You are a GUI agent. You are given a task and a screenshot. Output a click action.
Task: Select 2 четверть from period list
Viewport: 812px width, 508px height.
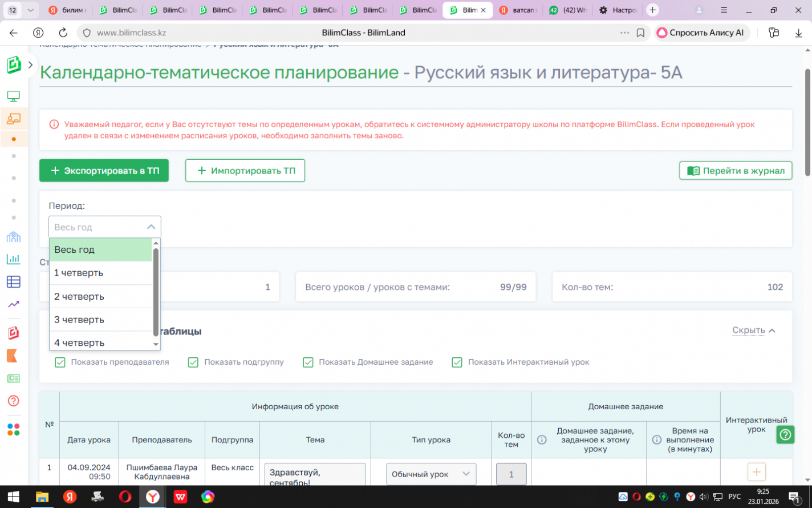(x=79, y=297)
